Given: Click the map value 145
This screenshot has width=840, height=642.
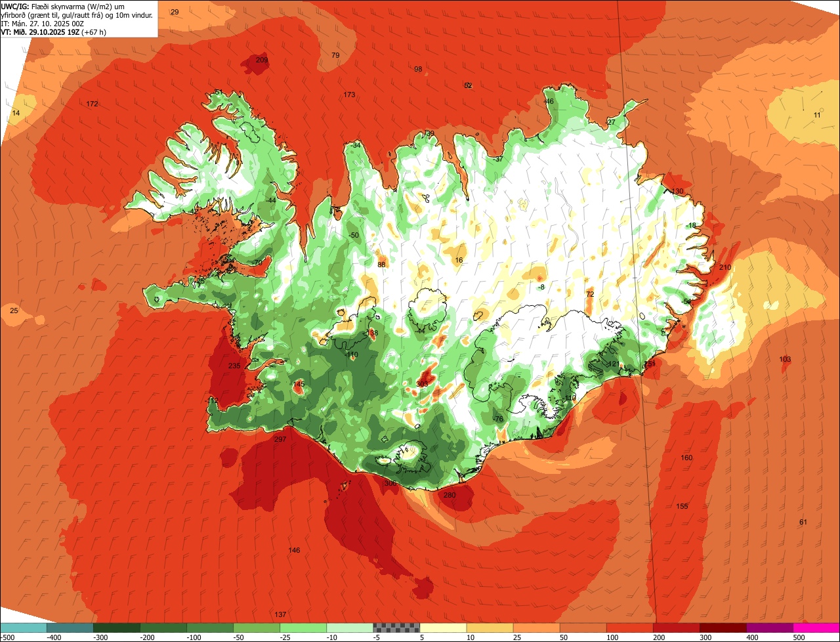Looking at the screenshot, I should click(299, 384).
